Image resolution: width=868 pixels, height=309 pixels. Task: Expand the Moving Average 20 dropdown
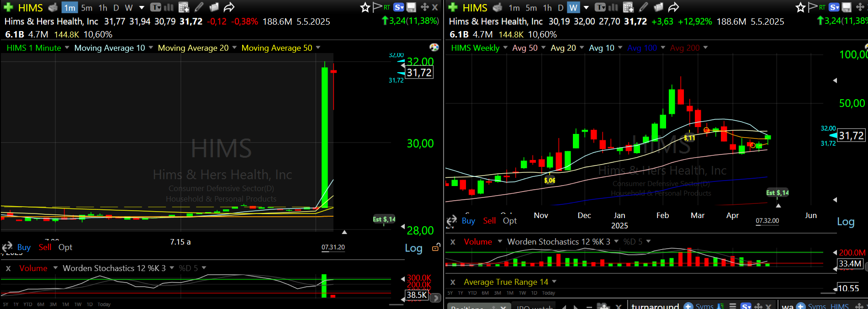coord(234,48)
